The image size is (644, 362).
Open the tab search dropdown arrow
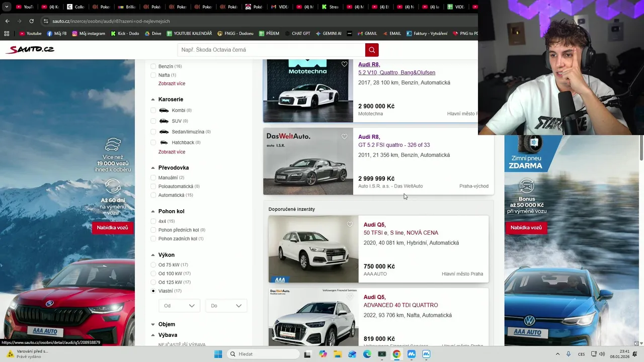(x=7, y=7)
